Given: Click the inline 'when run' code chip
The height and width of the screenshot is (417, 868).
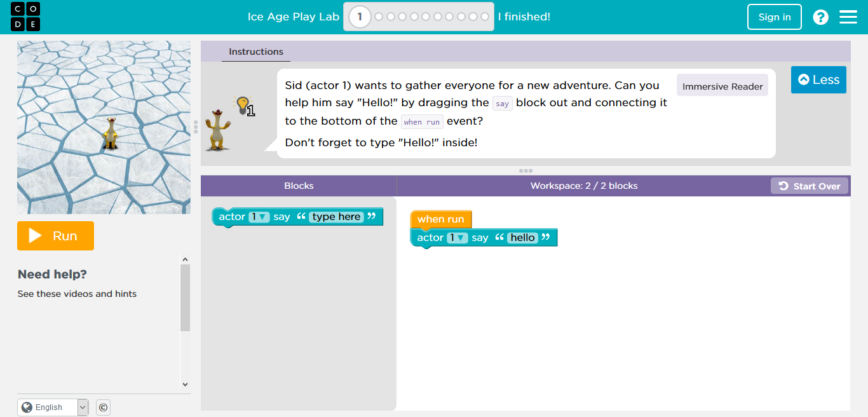Looking at the screenshot, I should point(422,122).
